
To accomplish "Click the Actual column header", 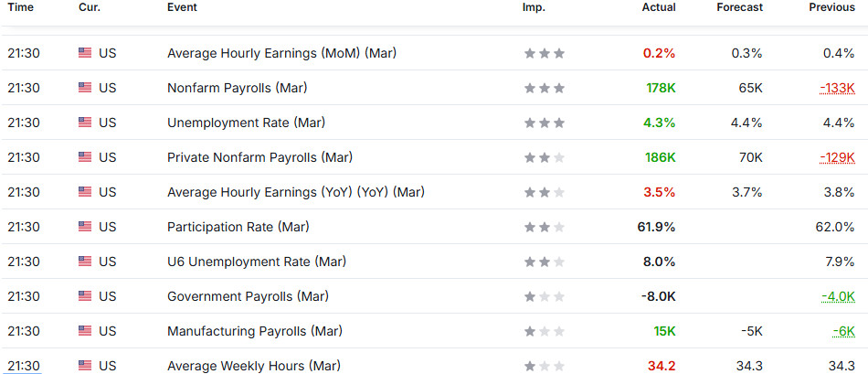I will tap(659, 7).
